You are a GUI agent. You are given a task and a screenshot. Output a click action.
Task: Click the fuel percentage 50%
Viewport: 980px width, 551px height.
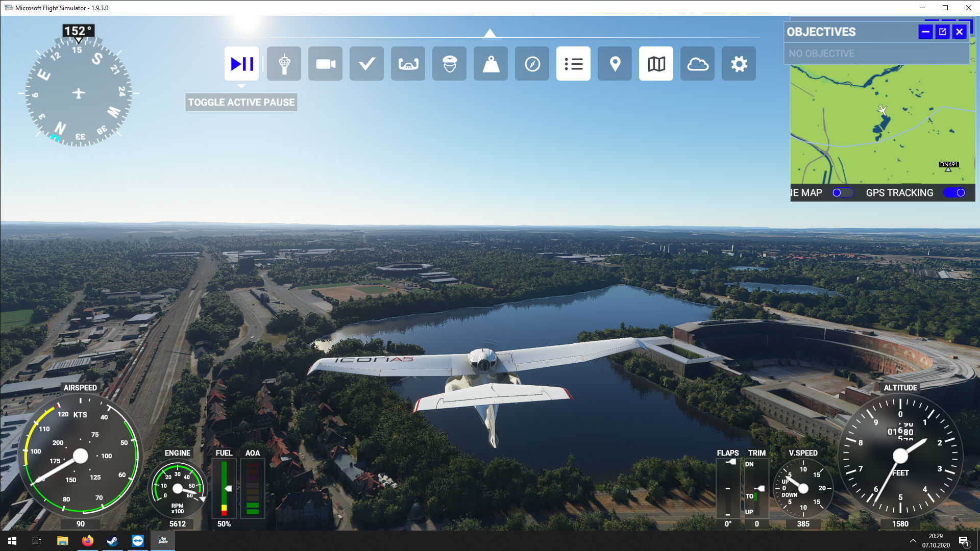point(224,524)
